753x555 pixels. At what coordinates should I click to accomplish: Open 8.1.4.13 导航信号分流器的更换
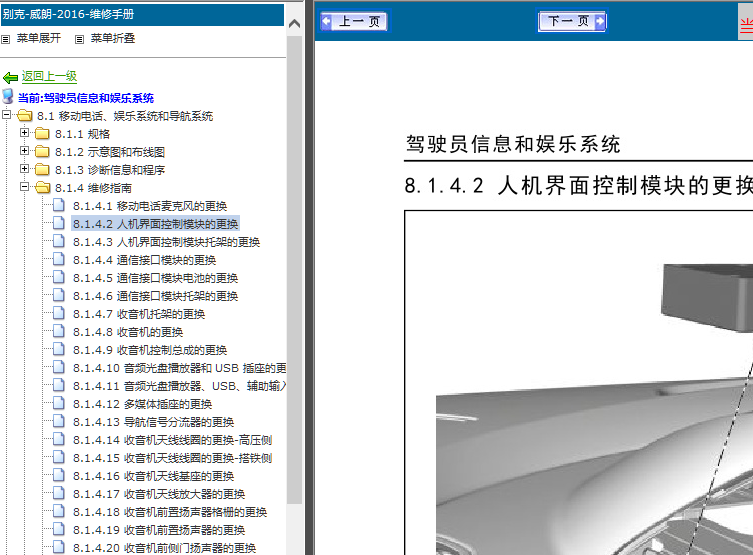154,422
